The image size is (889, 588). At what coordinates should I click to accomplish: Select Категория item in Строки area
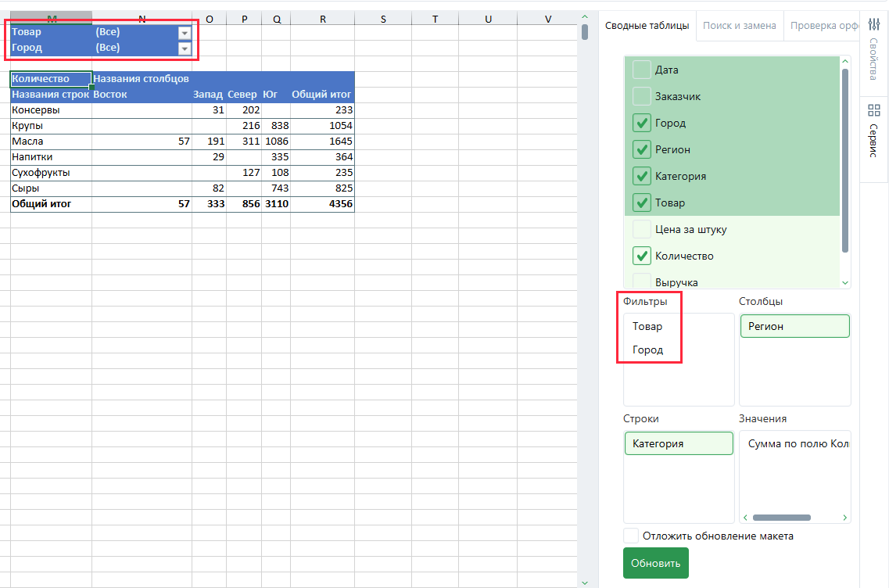pyautogui.click(x=678, y=444)
